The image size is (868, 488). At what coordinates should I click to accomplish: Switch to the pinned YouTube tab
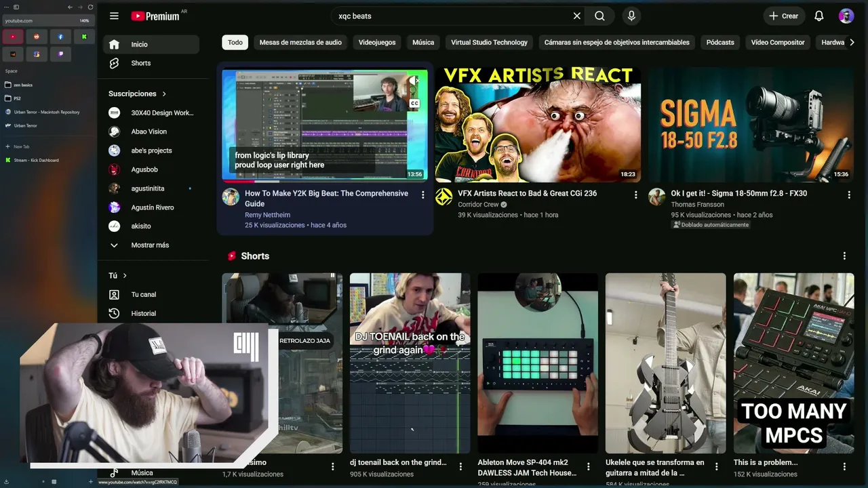pos(13,37)
